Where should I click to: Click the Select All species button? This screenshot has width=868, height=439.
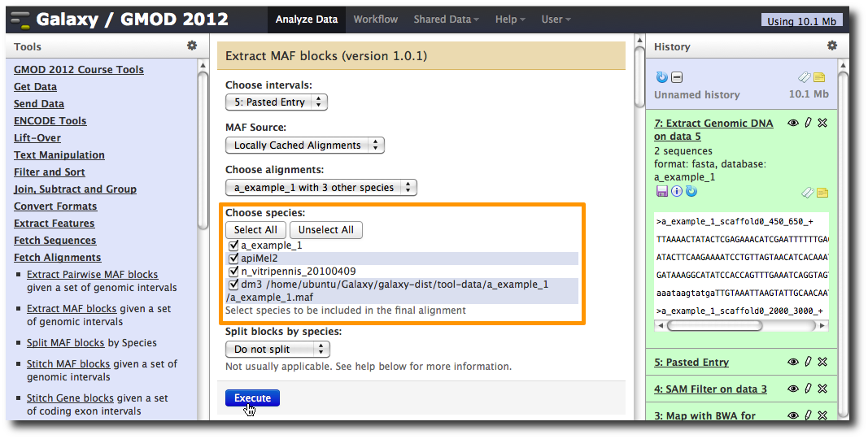pyautogui.click(x=255, y=230)
